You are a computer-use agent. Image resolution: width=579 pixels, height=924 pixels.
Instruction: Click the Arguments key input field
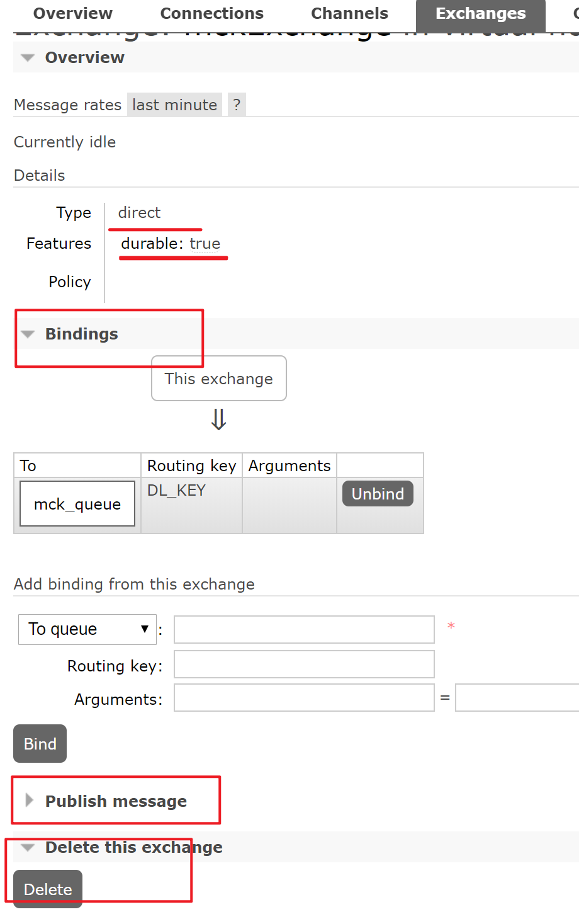pos(304,698)
